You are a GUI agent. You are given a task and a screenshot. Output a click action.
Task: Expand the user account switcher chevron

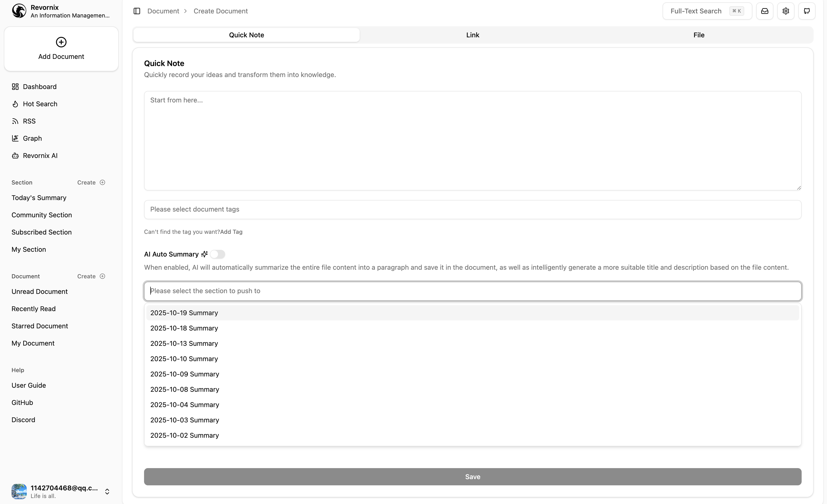(107, 491)
